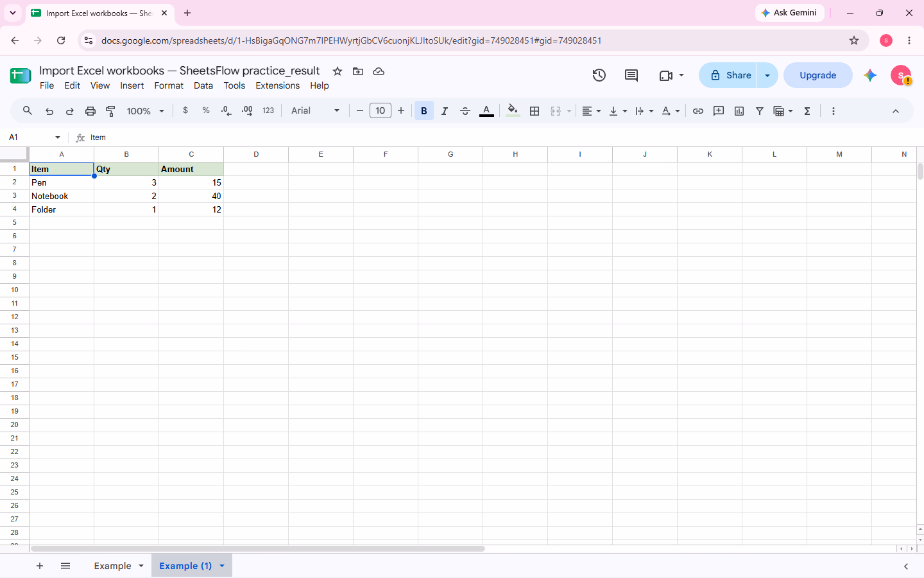
Task: Insert a link with chain icon
Action: tap(698, 111)
